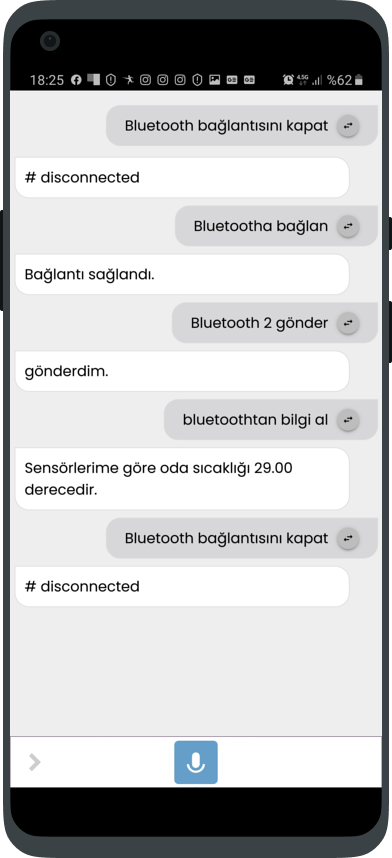Viewport: 392px width, 858px height.
Task: Click swap icon on first 'Bluetooth bağlantısını kapat' message
Action: [x=348, y=126]
